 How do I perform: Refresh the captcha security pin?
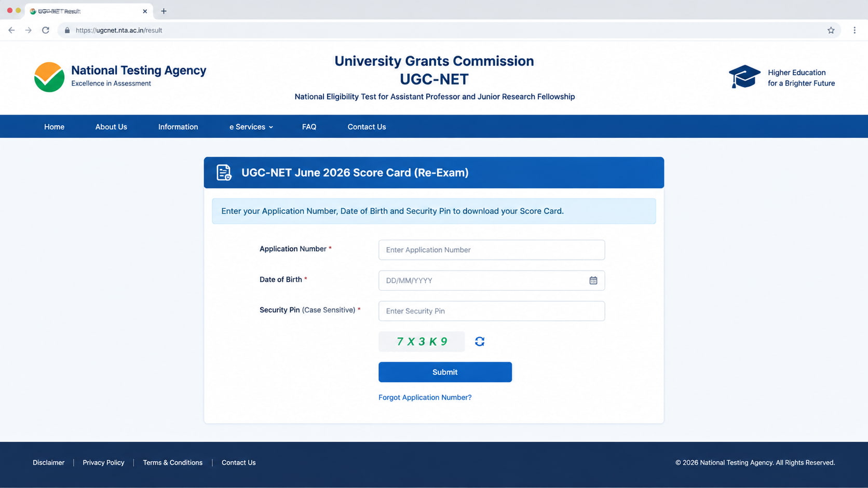click(480, 342)
